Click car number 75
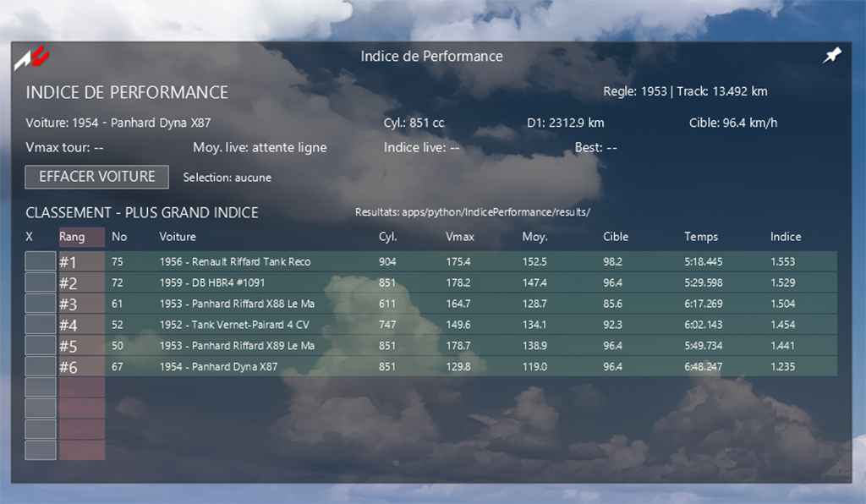 click(117, 261)
